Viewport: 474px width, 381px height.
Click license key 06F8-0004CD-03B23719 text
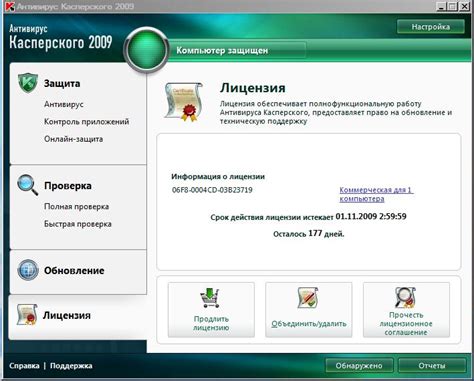click(x=212, y=190)
